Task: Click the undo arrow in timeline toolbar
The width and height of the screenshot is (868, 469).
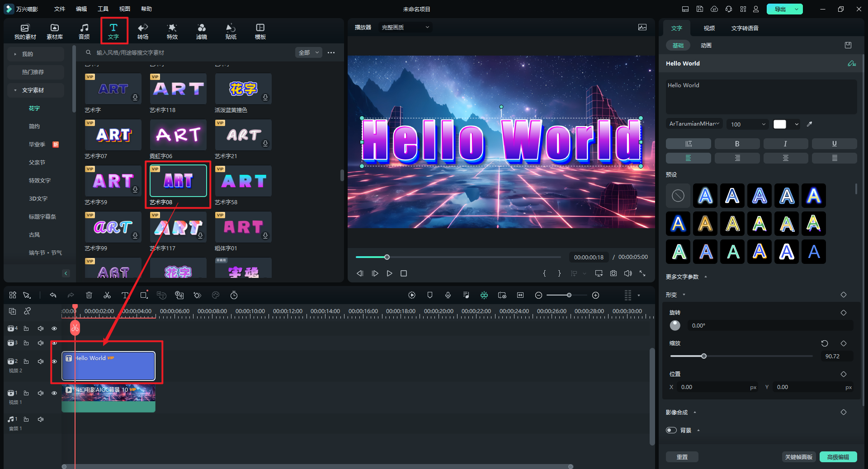Action: 53,295
